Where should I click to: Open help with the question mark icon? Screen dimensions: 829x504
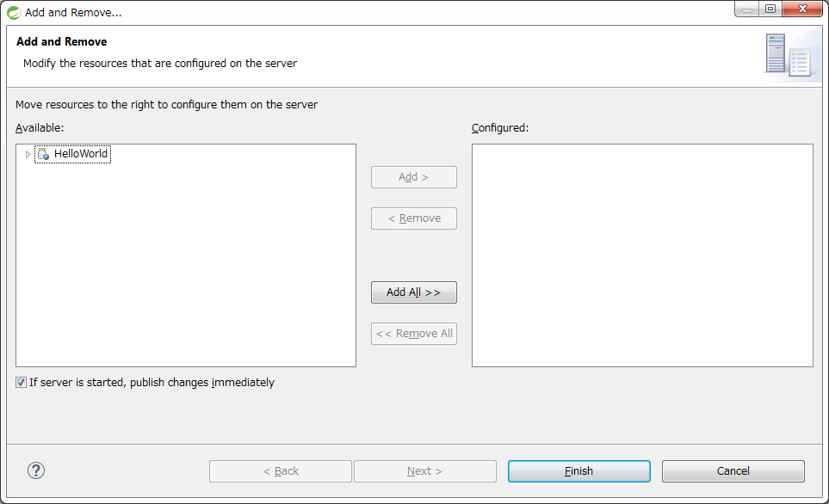[36, 470]
